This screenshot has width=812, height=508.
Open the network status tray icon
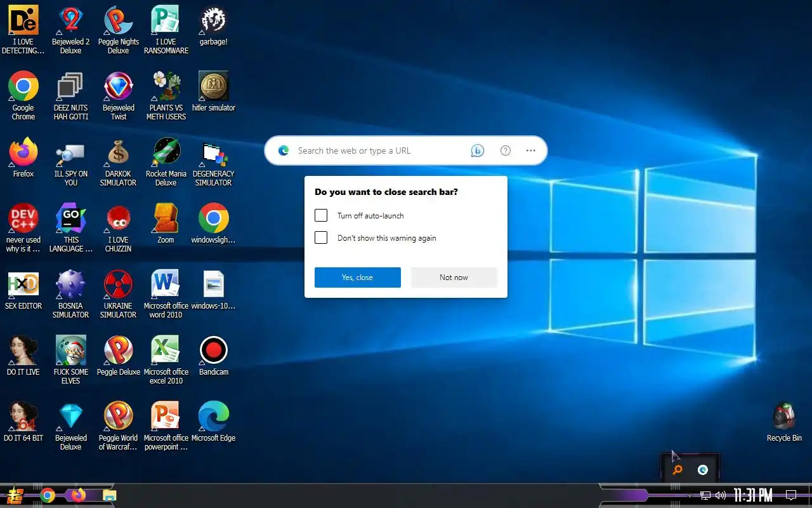(x=705, y=495)
